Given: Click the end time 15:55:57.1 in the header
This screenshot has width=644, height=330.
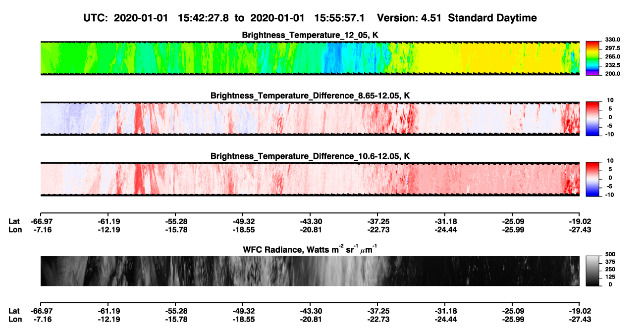Looking at the screenshot, I should pyautogui.click(x=340, y=18).
